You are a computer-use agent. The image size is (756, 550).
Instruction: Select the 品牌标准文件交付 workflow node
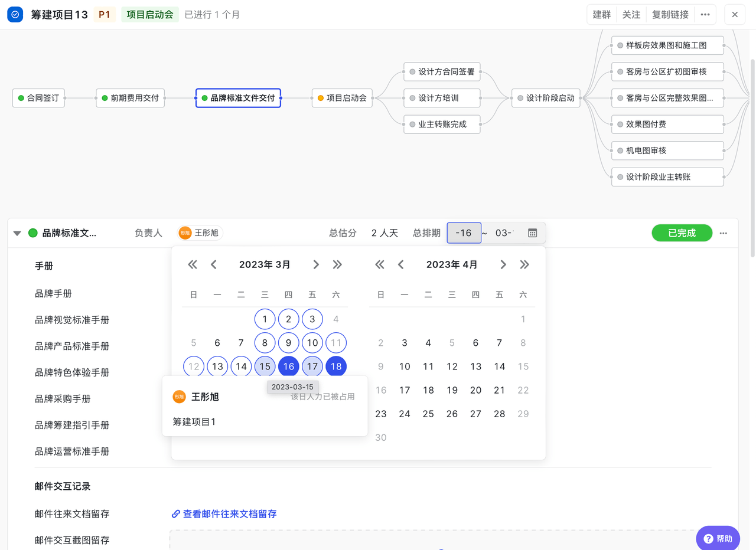click(238, 98)
